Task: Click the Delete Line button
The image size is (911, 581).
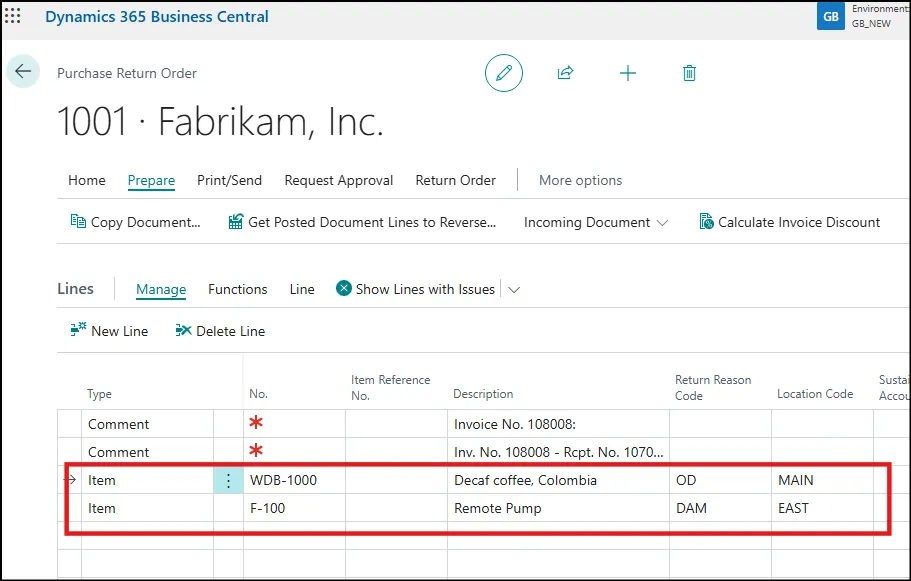Action: click(x=220, y=331)
